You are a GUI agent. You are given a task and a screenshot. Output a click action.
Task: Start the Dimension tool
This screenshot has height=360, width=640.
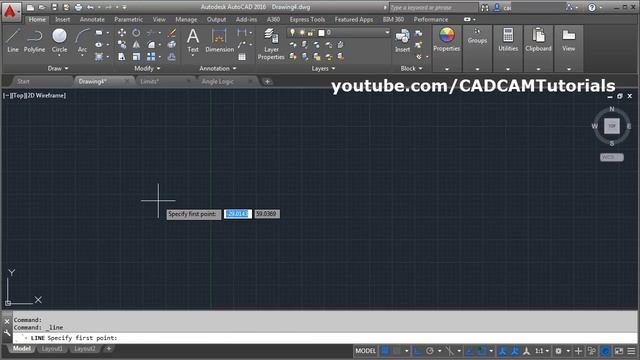tap(220, 41)
